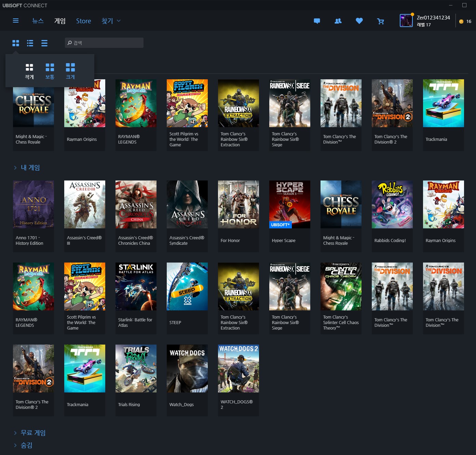Open the STEEP game cover
This screenshot has height=455, width=476.
pos(187,286)
